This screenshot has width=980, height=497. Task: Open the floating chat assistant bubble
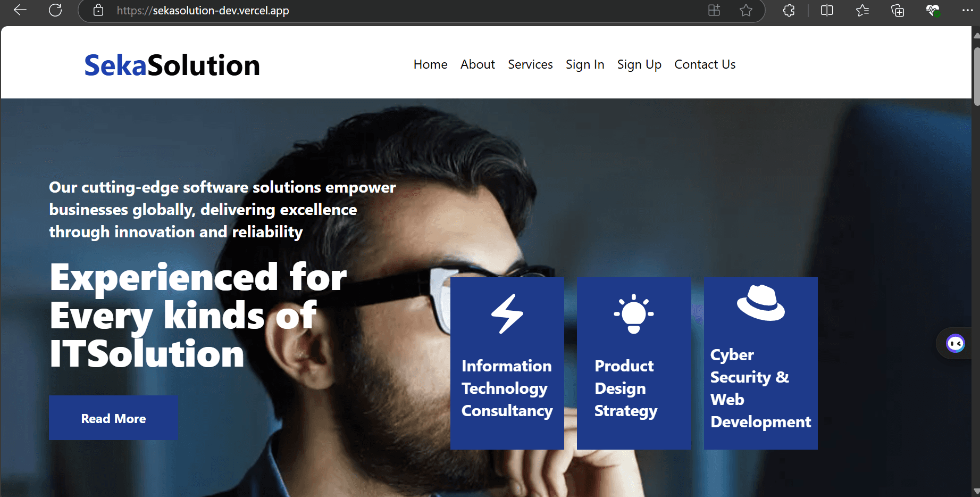[956, 343]
